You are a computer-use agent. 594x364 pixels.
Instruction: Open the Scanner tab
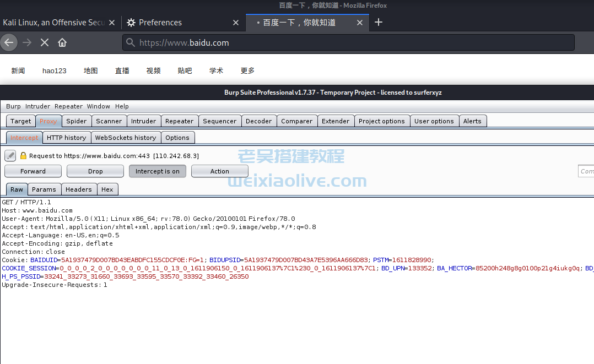tap(109, 121)
